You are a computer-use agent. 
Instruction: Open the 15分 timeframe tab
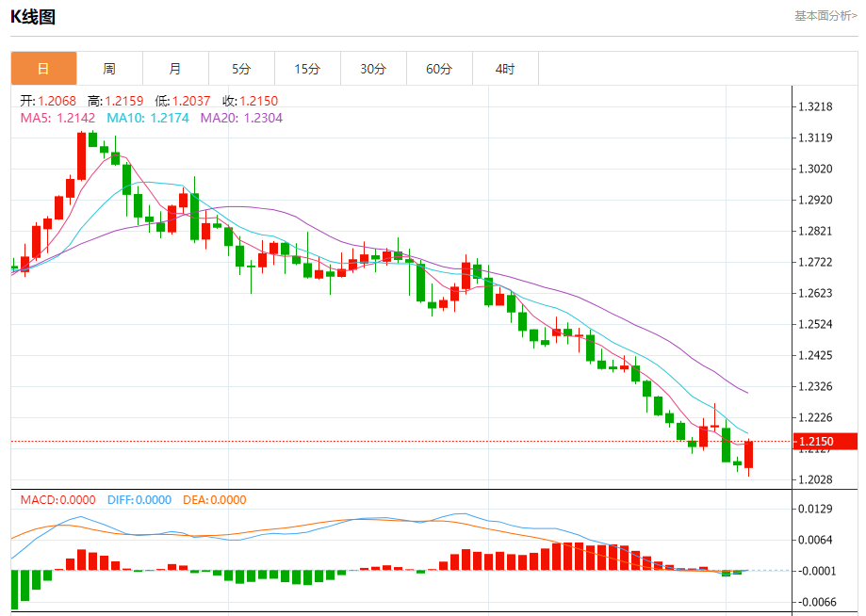307,69
